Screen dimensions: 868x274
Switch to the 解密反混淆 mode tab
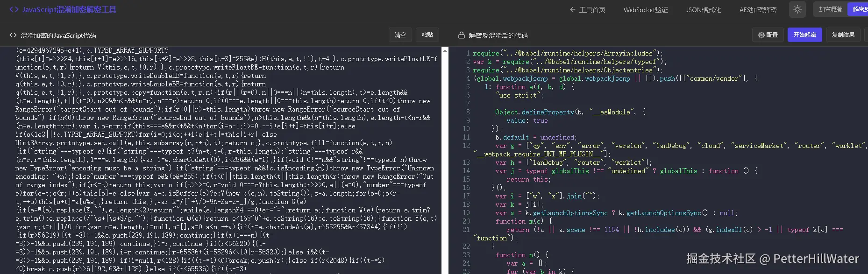pos(858,9)
